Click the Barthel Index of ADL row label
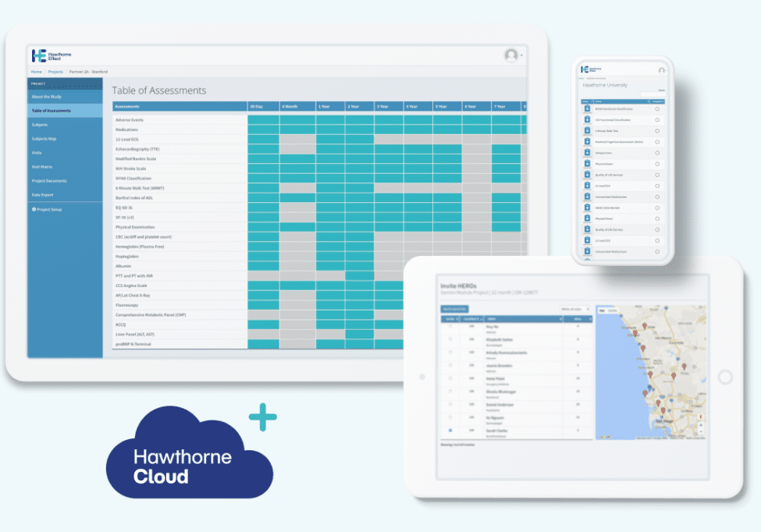Image resolution: width=761 pixels, height=532 pixels. point(134,198)
